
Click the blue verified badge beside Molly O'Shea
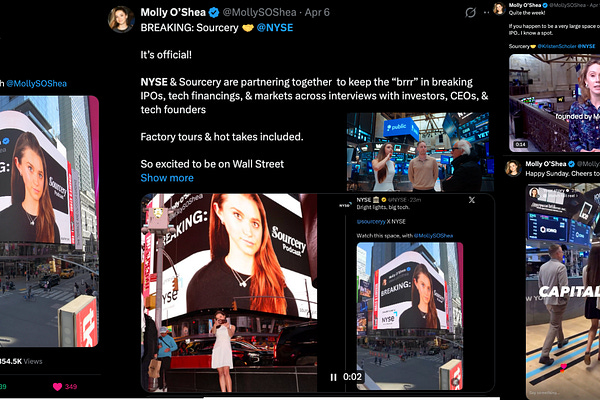point(214,13)
